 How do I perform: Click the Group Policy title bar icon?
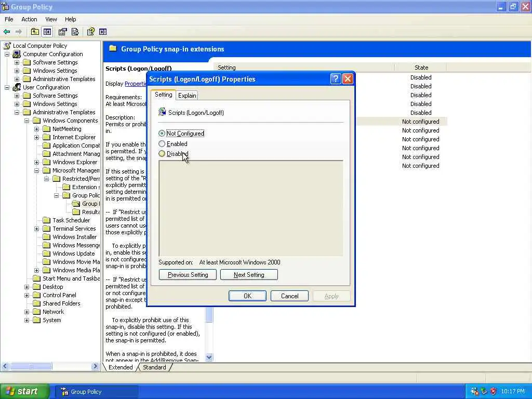(x=5, y=6)
